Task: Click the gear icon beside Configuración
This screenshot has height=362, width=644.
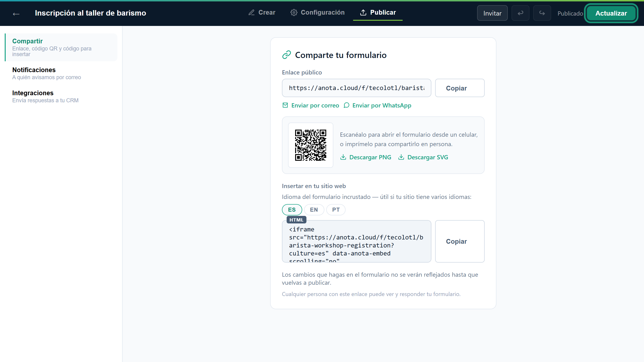Action: [294, 12]
